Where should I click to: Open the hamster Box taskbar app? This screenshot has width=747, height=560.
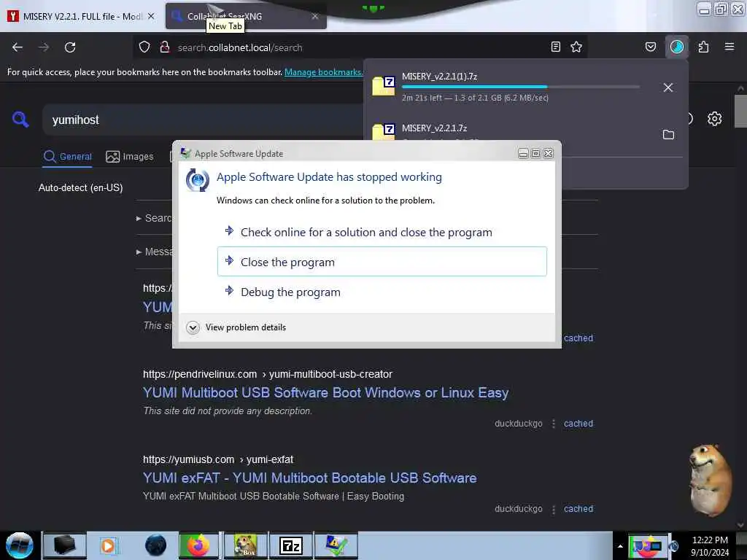click(x=245, y=545)
